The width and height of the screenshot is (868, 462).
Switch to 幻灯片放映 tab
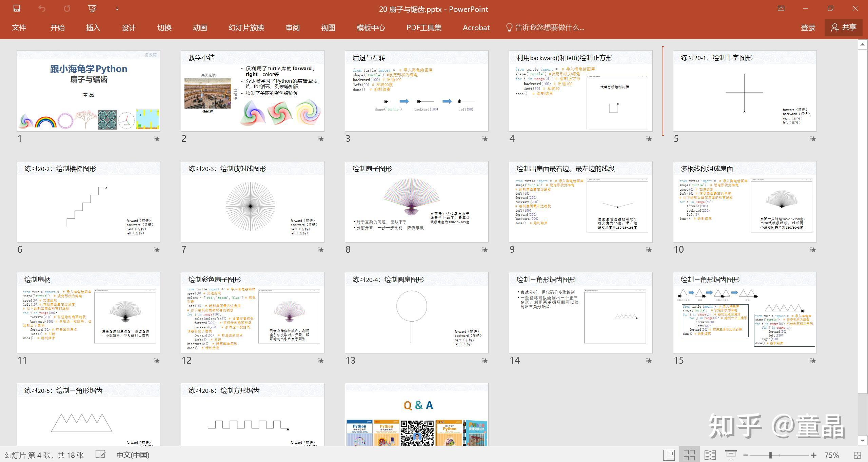[246, 28]
